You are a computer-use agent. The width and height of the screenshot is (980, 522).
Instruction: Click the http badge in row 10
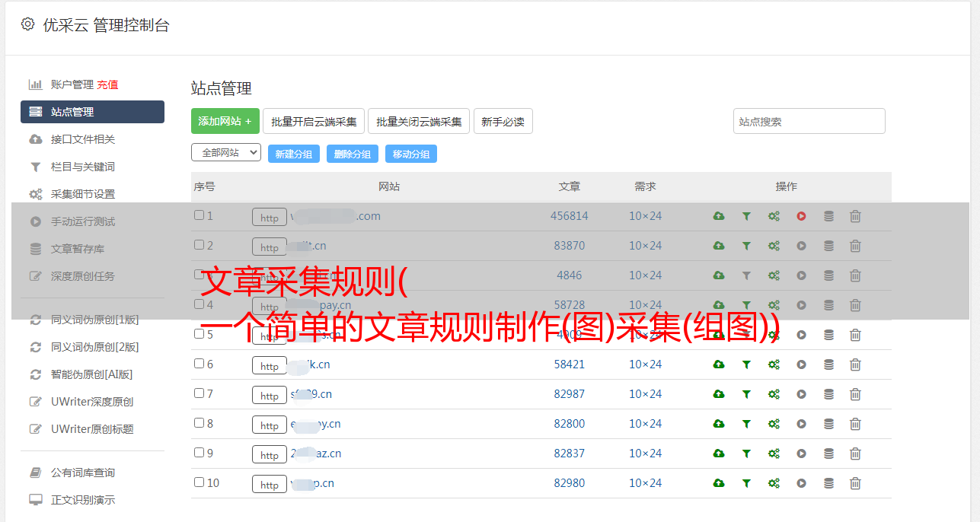[x=270, y=484]
